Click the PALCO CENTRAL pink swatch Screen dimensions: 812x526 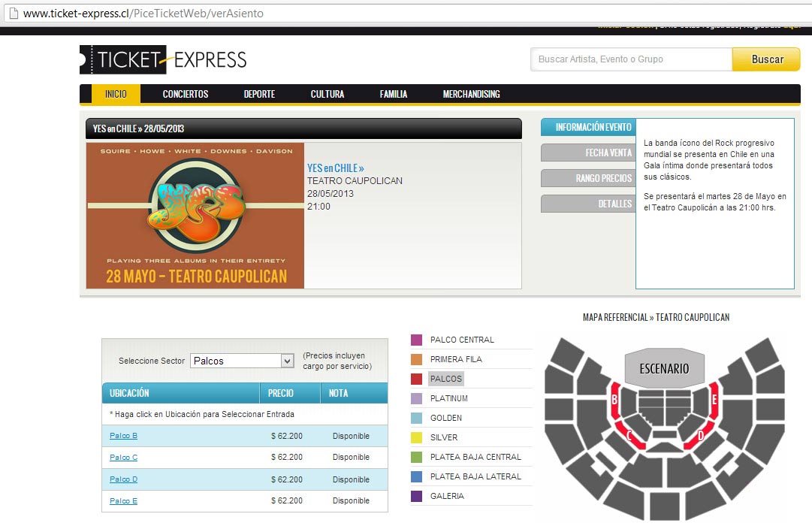point(416,340)
